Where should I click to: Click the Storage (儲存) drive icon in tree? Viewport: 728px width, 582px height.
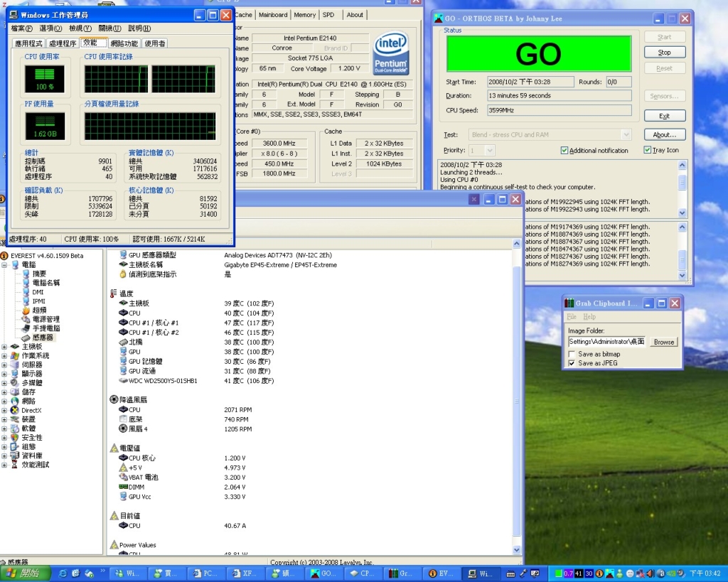pos(15,392)
